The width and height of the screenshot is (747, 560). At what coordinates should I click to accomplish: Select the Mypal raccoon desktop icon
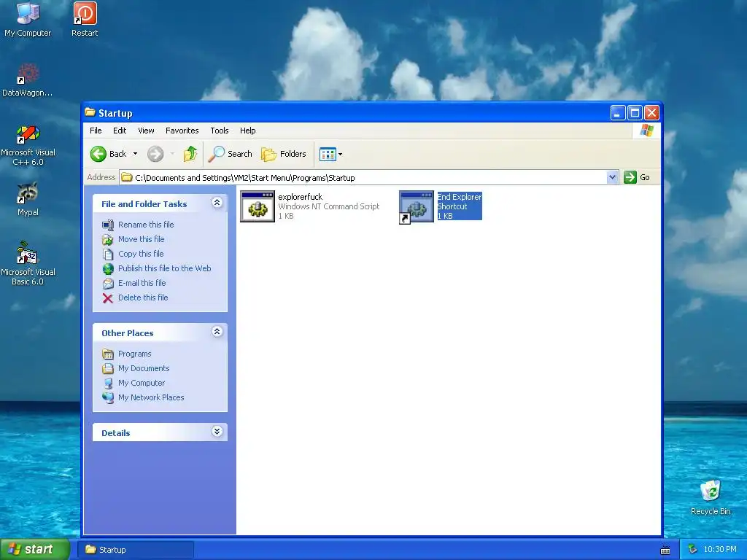(28, 199)
